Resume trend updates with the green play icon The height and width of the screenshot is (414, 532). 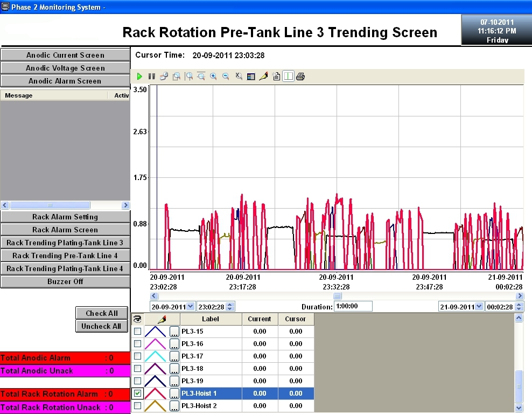(139, 76)
